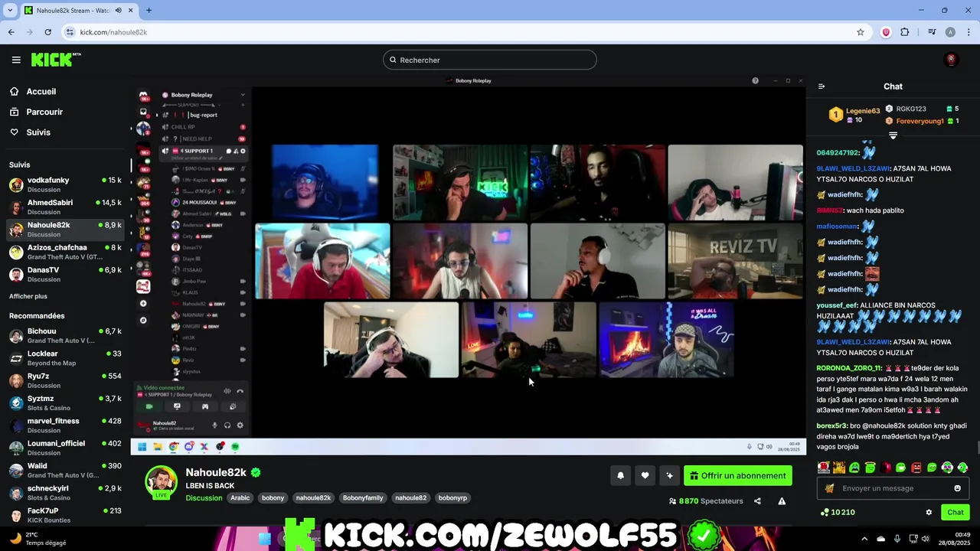Click the sparkle icon next to heart
This screenshot has height=551, width=980.
point(669,475)
